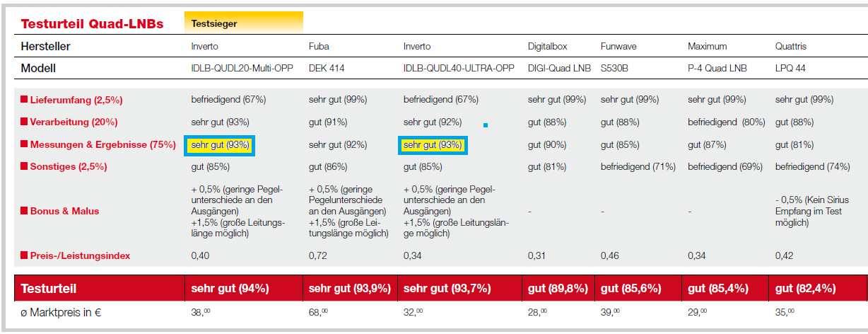Viewport: 868px width, 334px height.
Task: Click market price '68,00'
Action: [319, 312]
